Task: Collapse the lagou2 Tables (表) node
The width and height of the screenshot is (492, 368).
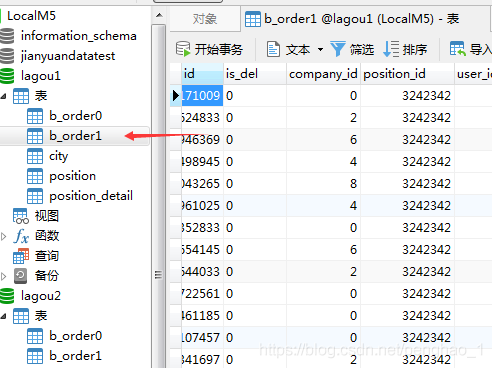Action: pyautogui.click(x=4, y=316)
